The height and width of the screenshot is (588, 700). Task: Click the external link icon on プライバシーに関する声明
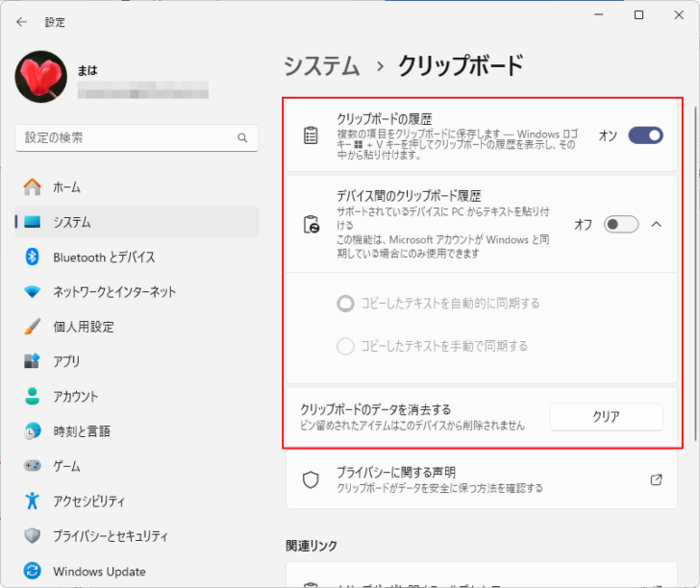(656, 480)
